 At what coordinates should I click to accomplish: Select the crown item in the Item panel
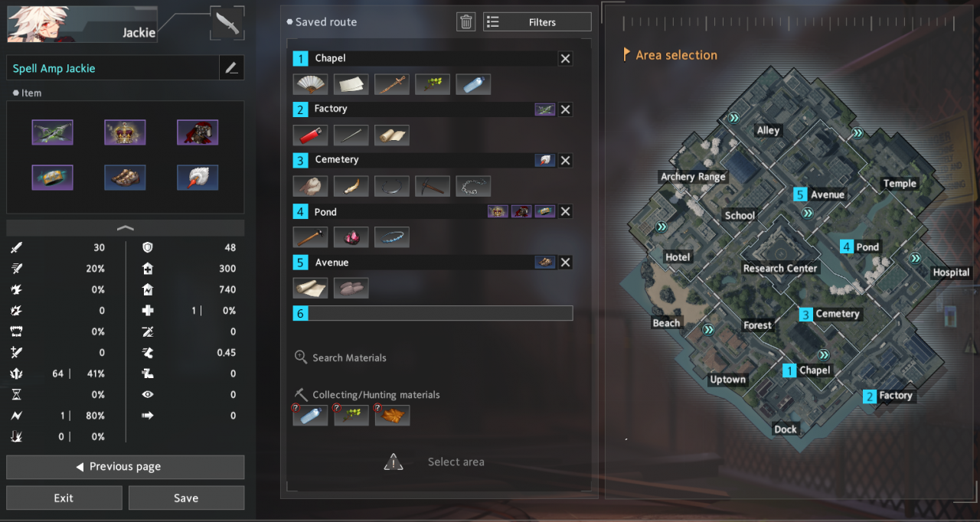[x=125, y=132]
